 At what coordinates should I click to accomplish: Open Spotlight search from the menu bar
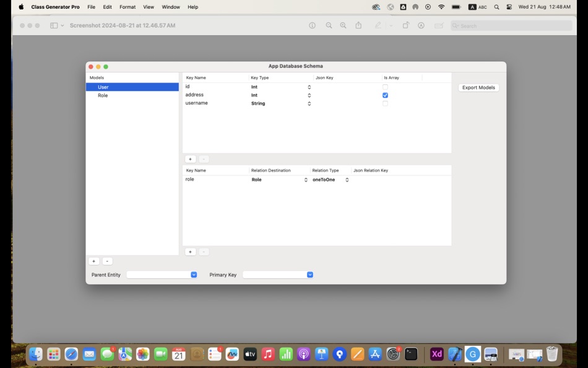pyautogui.click(x=496, y=7)
